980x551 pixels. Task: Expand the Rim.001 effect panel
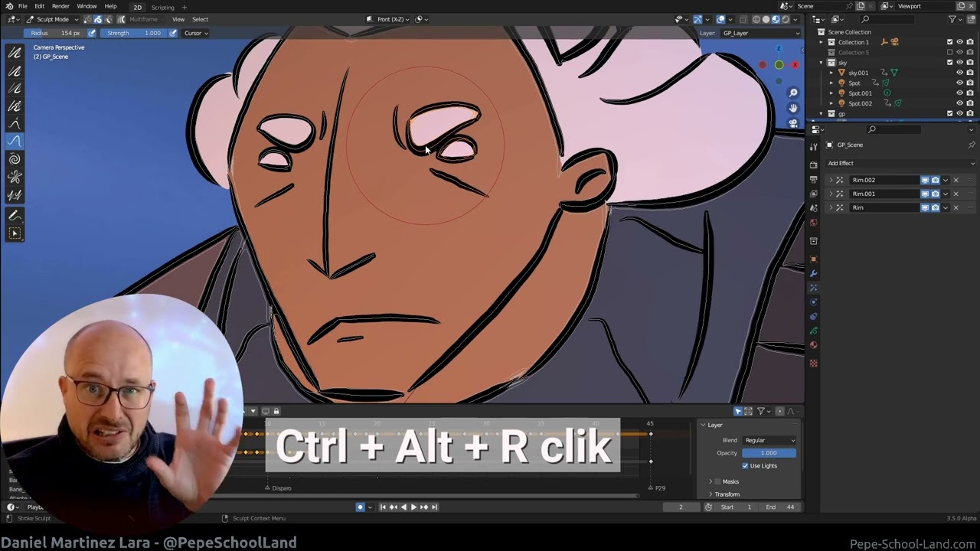(x=831, y=194)
